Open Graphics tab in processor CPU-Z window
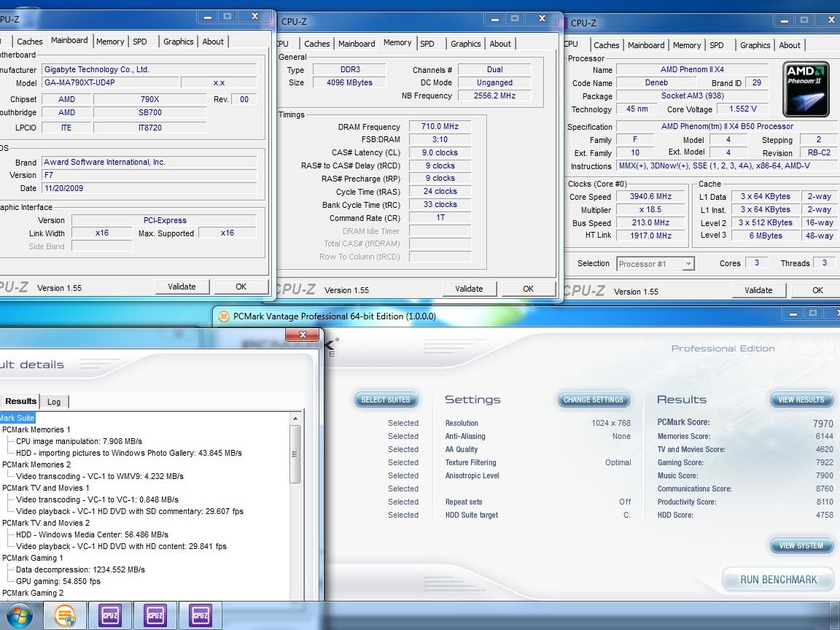Viewport: 840px width, 630px height. tap(755, 45)
